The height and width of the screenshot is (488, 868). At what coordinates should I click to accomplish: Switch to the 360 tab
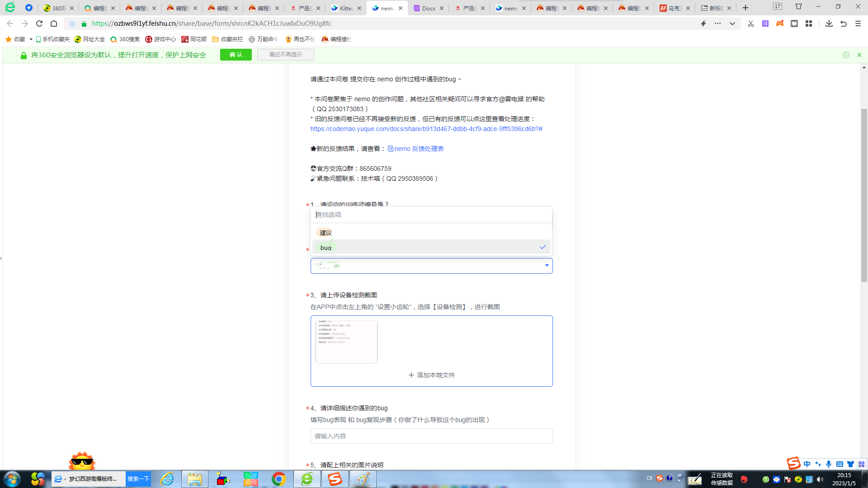pos(59,8)
